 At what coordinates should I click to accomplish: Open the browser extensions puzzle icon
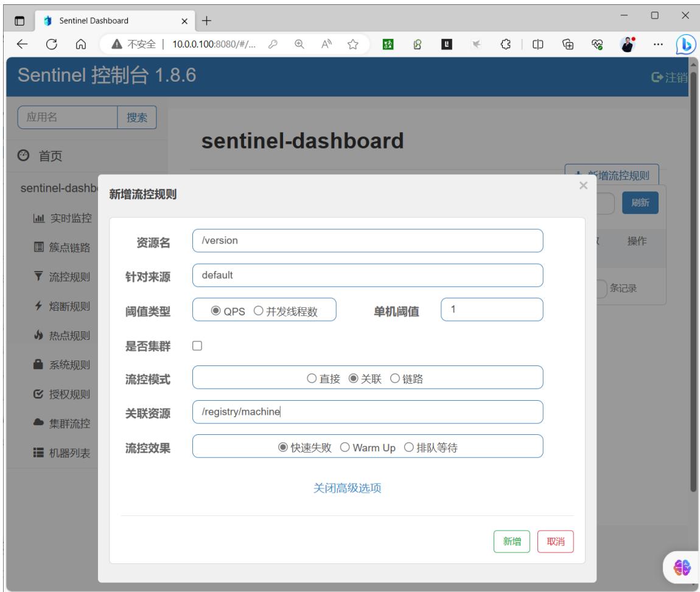(505, 44)
